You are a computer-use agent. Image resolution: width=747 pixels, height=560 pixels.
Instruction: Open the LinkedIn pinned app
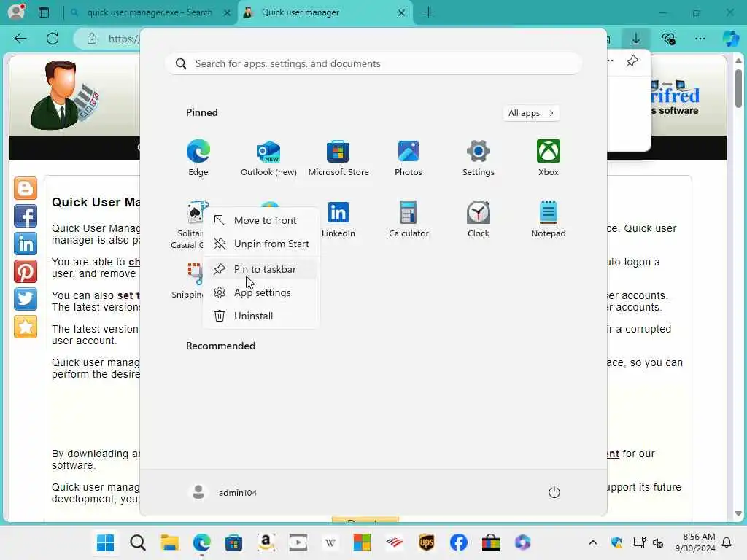coord(338,219)
